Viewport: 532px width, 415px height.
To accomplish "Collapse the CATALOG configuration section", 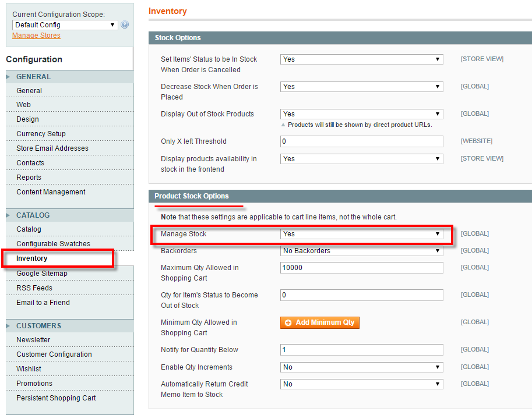I will tap(32, 215).
